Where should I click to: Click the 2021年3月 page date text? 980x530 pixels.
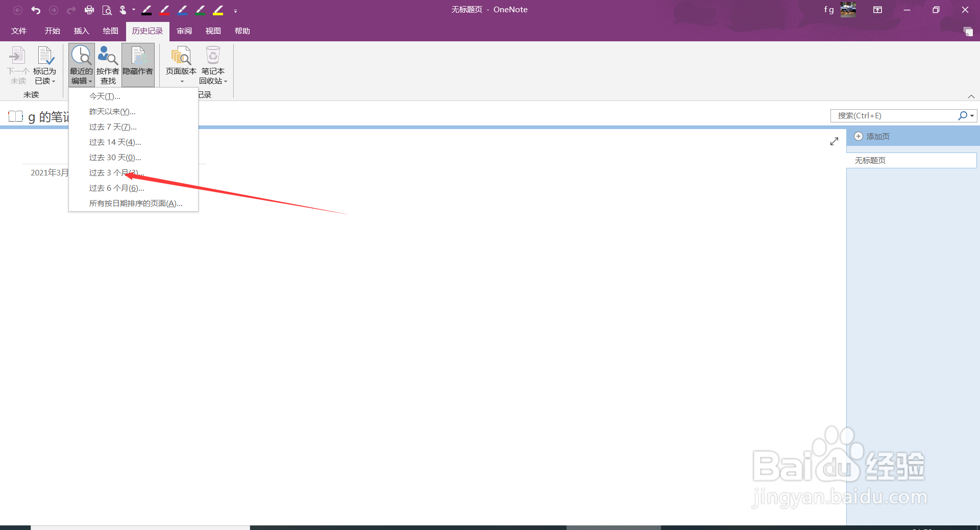[x=50, y=173]
